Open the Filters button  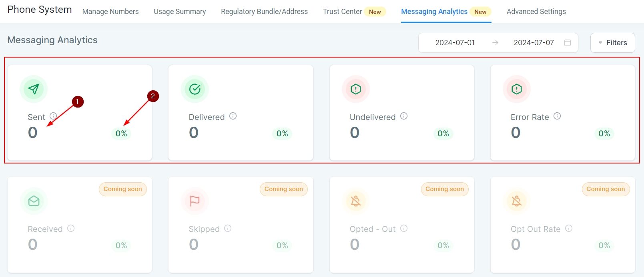[x=612, y=43]
